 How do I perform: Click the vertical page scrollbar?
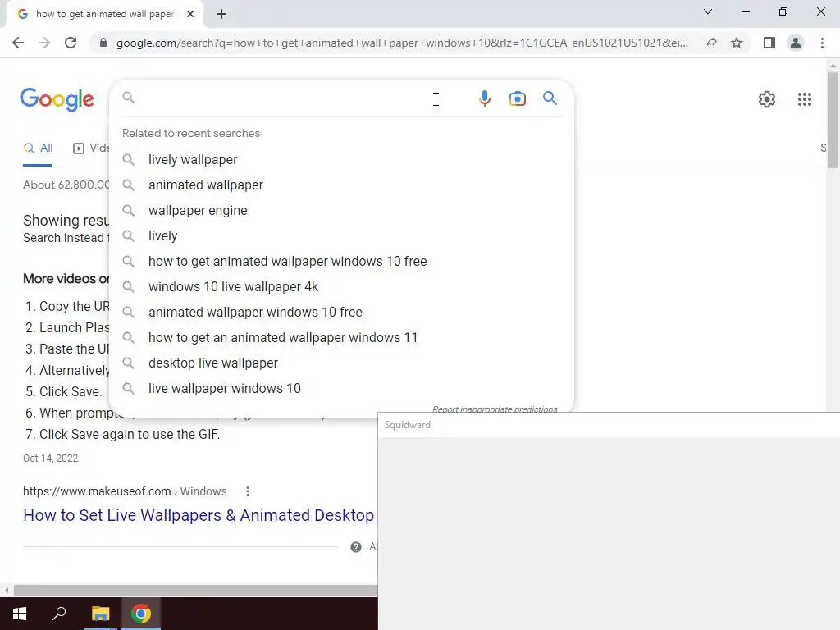833,121
